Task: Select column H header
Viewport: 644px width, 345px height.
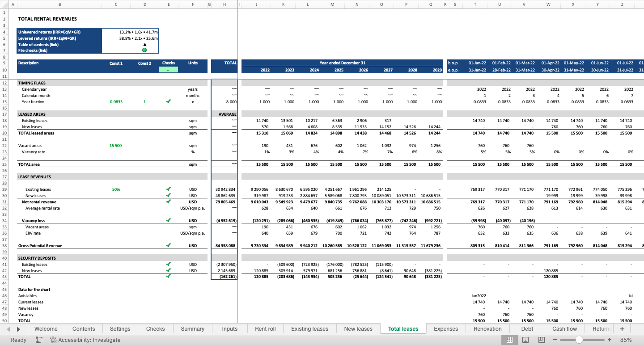Action: tap(224, 4)
